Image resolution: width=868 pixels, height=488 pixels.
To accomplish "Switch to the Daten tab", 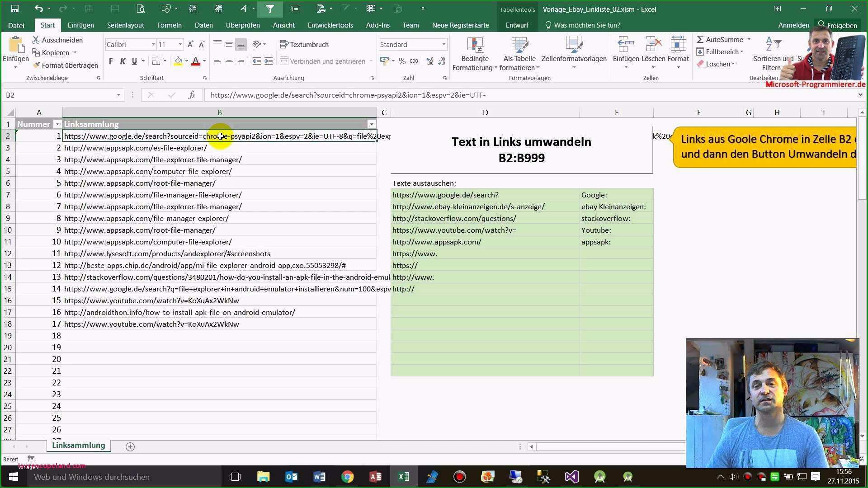I will (x=203, y=25).
